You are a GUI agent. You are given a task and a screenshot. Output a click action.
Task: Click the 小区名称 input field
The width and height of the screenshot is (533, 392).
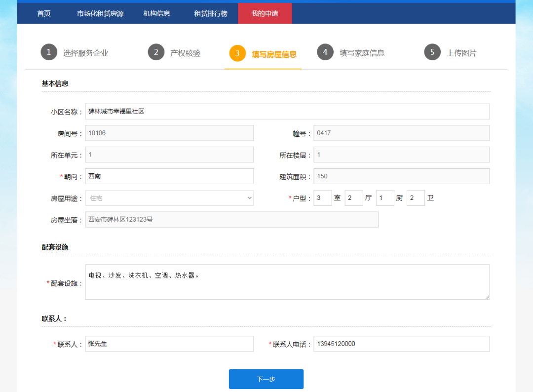(287, 112)
